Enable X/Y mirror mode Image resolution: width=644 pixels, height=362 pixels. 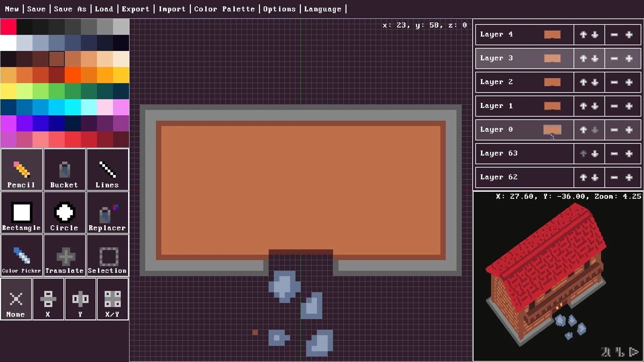click(x=112, y=299)
